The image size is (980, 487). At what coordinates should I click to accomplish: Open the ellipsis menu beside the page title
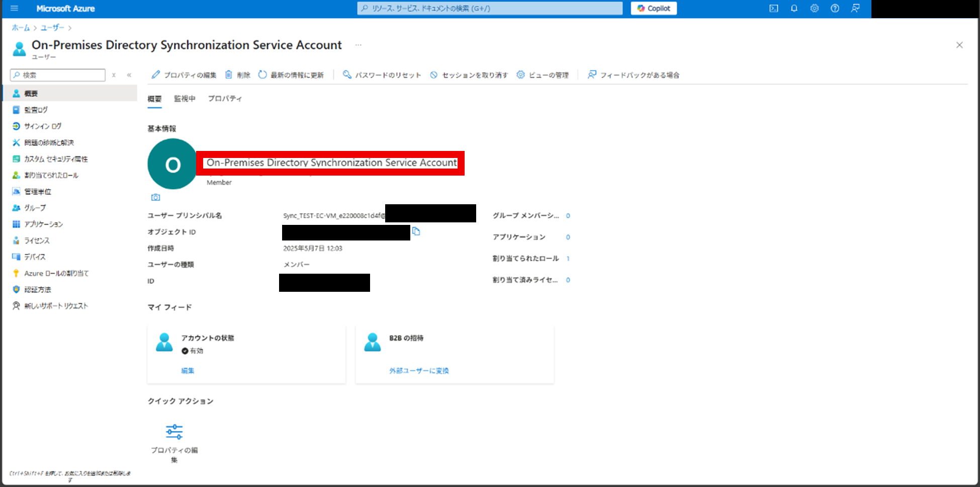[x=358, y=45]
